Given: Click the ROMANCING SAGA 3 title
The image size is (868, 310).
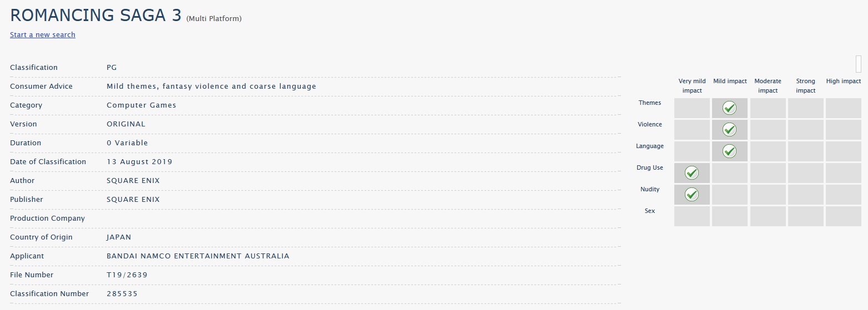Looking at the screenshot, I should pos(95,15).
